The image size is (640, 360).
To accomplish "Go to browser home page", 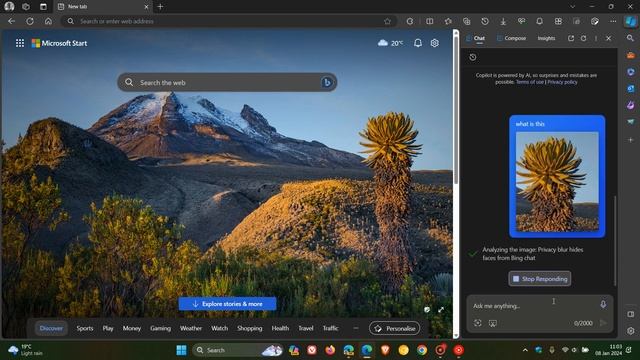I will [48, 21].
